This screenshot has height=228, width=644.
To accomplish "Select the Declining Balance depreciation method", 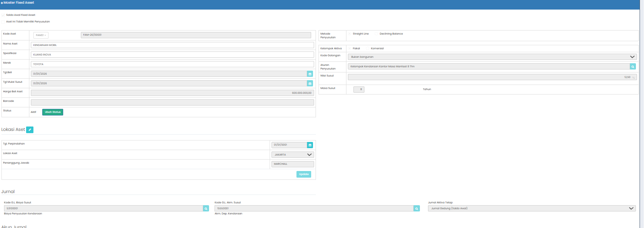I will click(x=377, y=34).
